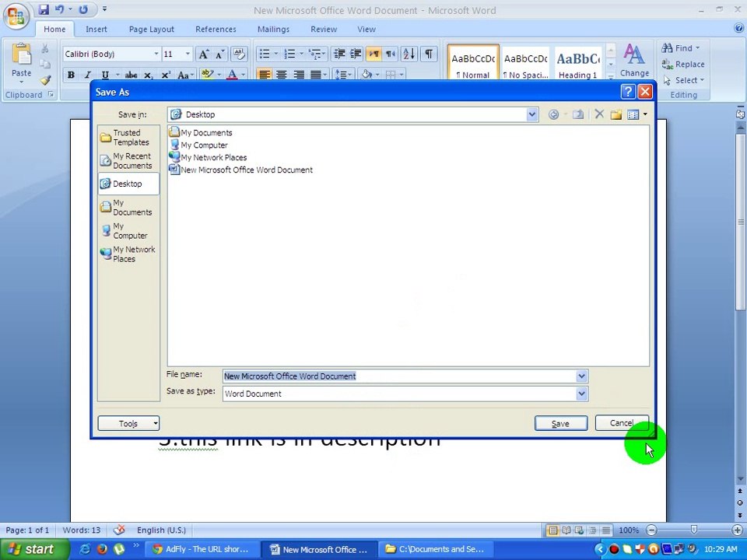Click the Grow Font icon
This screenshot has height=560, width=747.
coord(203,54)
